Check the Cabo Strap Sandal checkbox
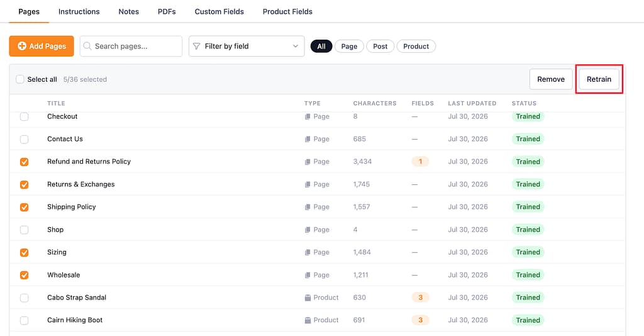The width and height of the screenshot is (644, 336). 25,298
